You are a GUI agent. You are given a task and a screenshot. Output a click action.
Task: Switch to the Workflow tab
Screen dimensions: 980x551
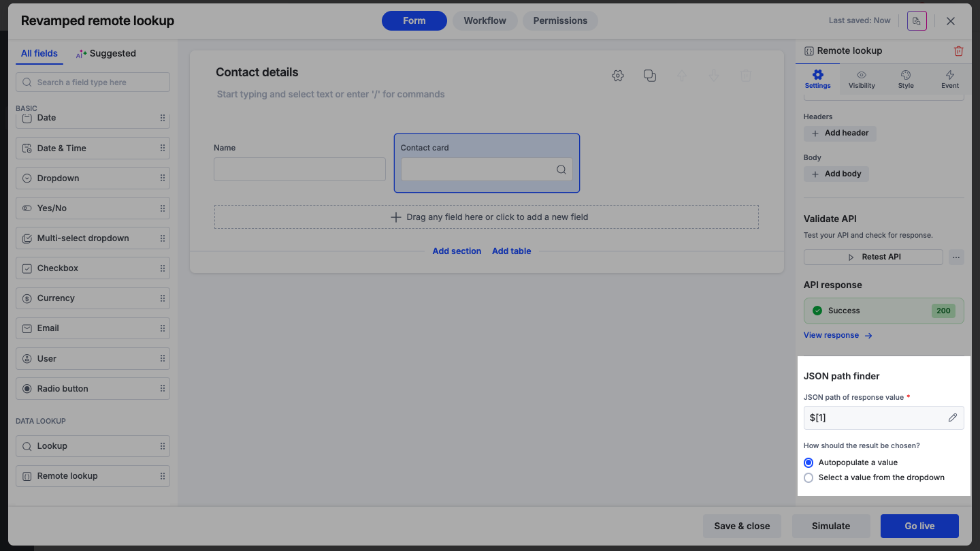tap(485, 20)
